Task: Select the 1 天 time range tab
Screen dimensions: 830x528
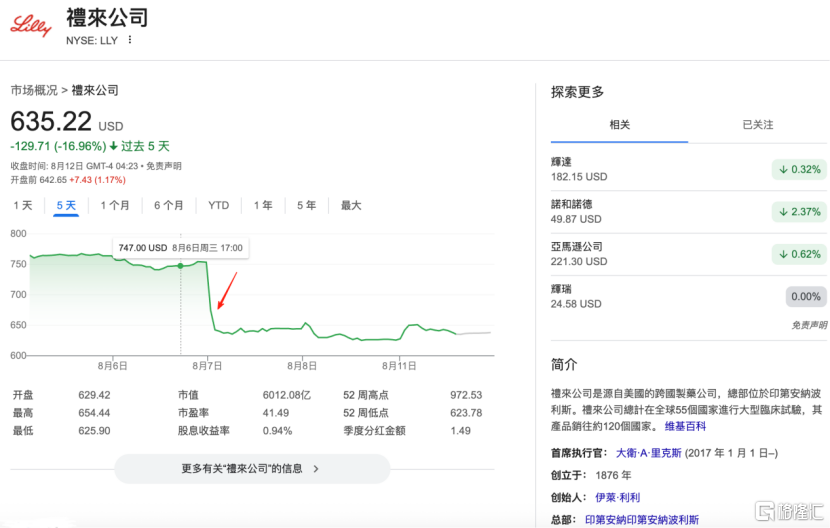Action: click(x=23, y=205)
